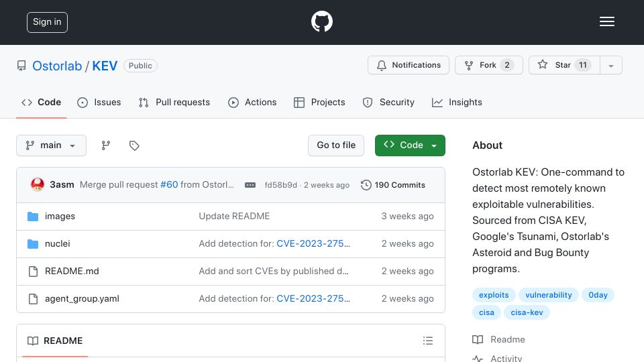Screen dimensions: 644x362
Task: Click the GitHub Octocat logo
Action: coord(321,21)
